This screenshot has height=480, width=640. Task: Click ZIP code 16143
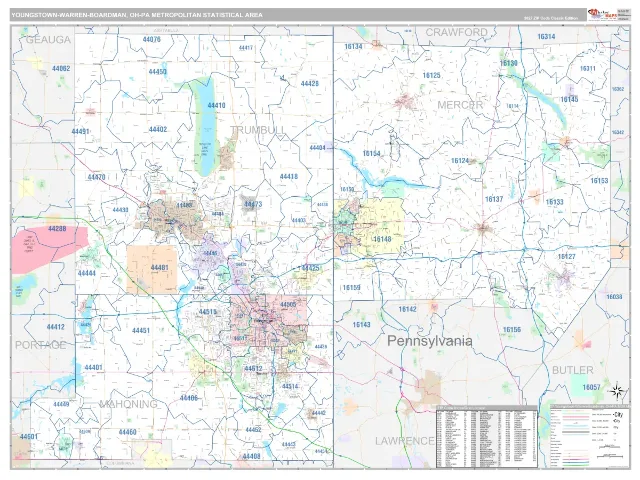pos(362,325)
